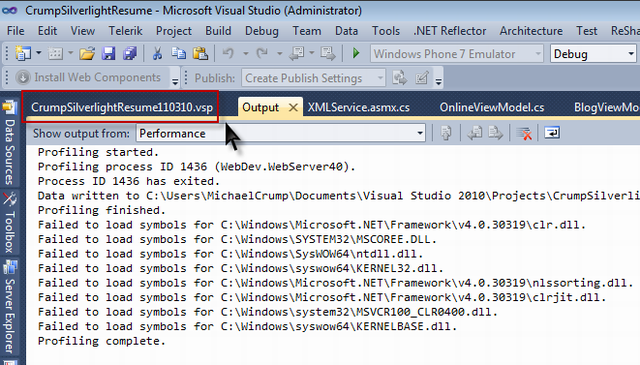The image size is (640, 365).
Task: Open the Debug menu
Action: click(262, 31)
